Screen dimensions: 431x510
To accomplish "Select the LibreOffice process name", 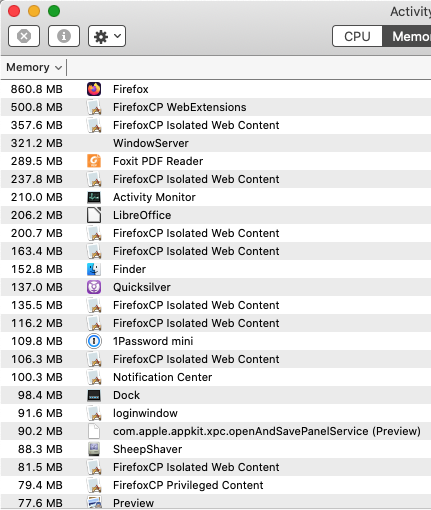I will [142, 215].
